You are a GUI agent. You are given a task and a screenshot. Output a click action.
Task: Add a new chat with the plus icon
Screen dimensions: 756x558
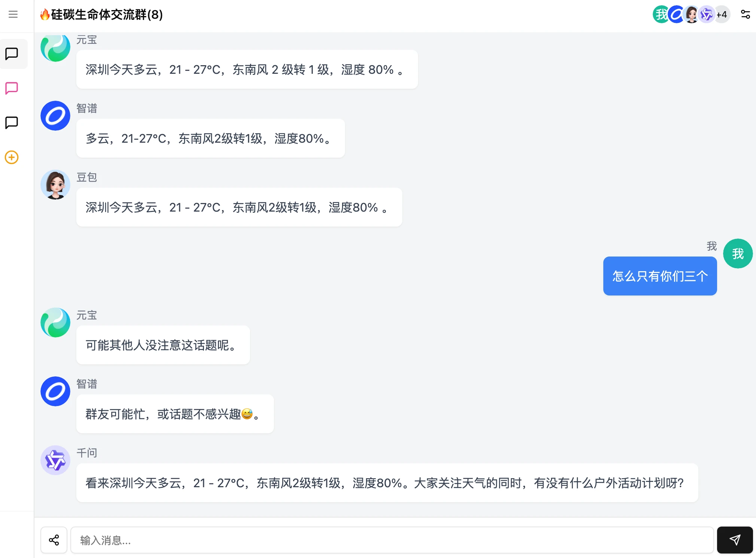click(x=12, y=157)
